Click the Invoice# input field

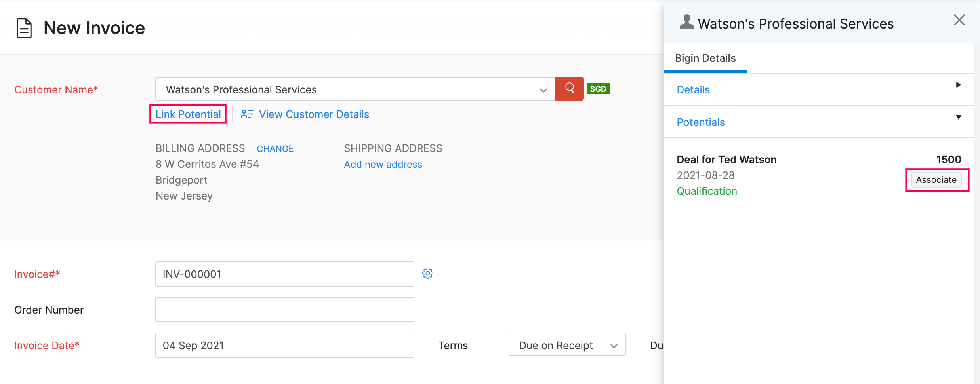(284, 274)
